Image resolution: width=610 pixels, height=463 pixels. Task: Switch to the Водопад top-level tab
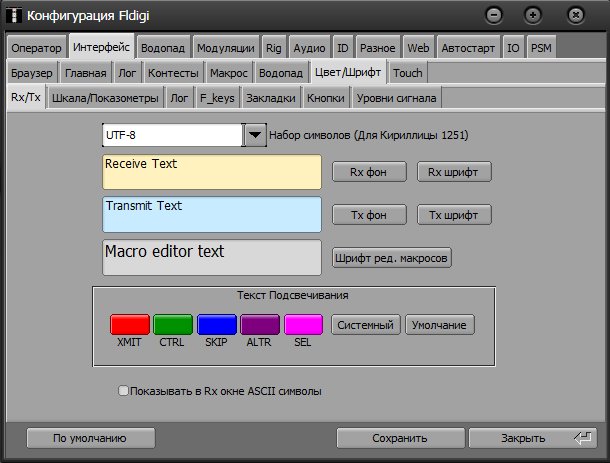pyautogui.click(x=161, y=48)
